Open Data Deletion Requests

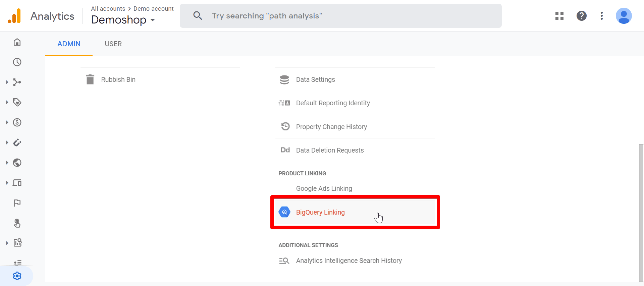330,150
